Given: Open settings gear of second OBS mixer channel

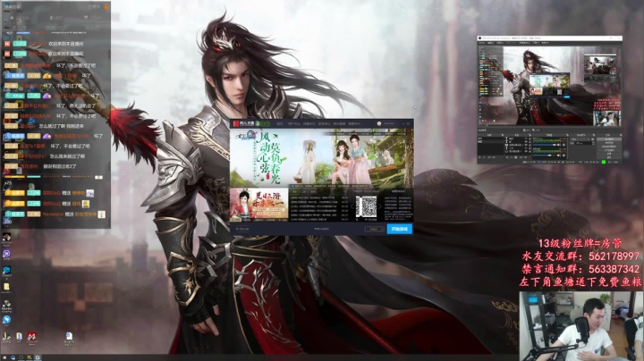Looking at the screenshot, I should coord(563,155).
